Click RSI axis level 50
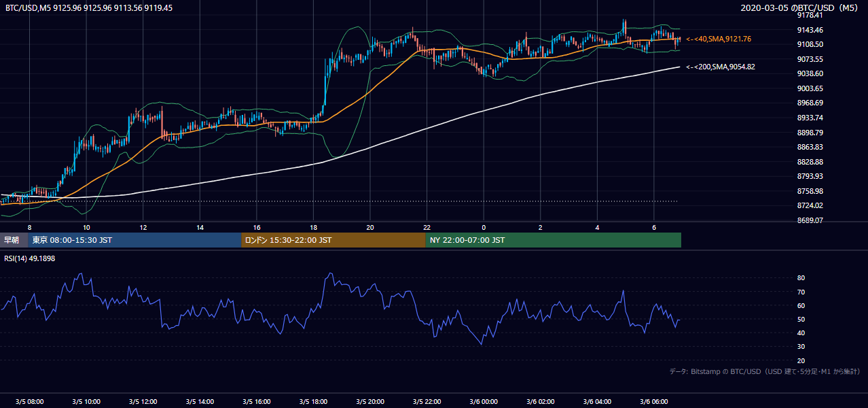This screenshot has width=868, height=408. (x=801, y=319)
